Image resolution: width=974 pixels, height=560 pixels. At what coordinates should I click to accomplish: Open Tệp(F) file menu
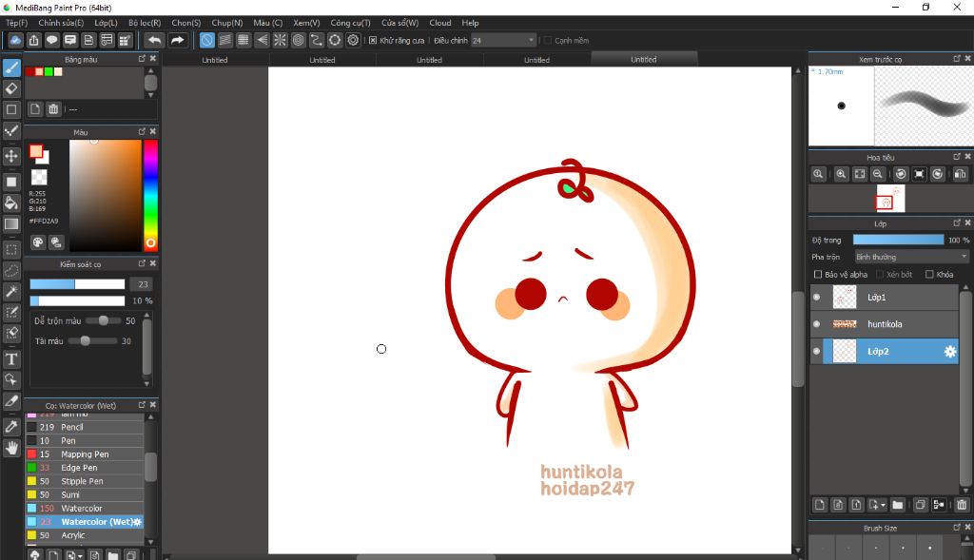[x=17, y=23]
